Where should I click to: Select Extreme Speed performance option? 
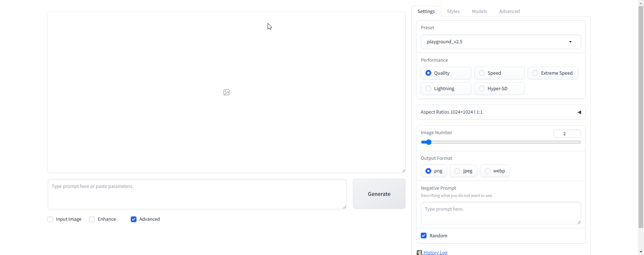553,73
